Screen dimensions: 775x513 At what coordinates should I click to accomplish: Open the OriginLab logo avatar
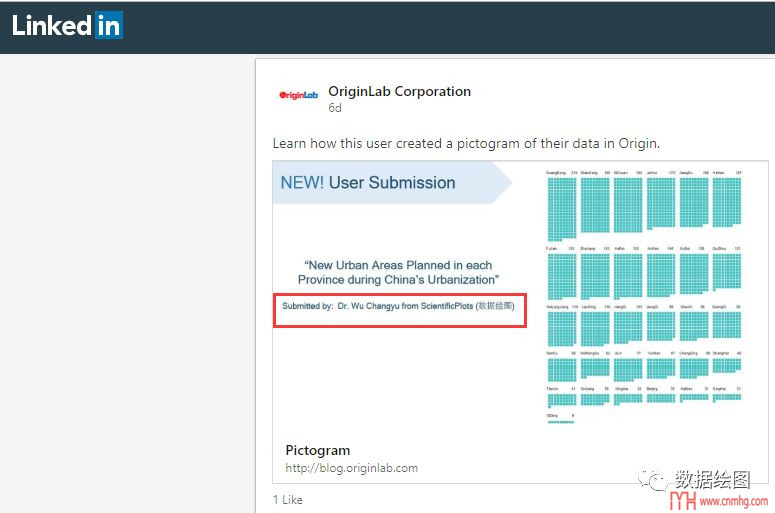tap(297, 96)
